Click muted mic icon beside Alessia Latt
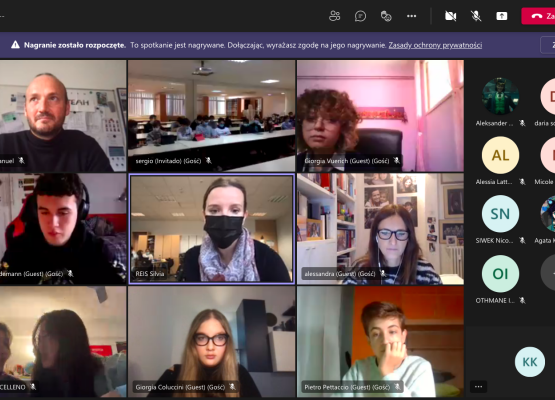The height and width of the screenshot is (400, 555). click(x=522, y=182)
